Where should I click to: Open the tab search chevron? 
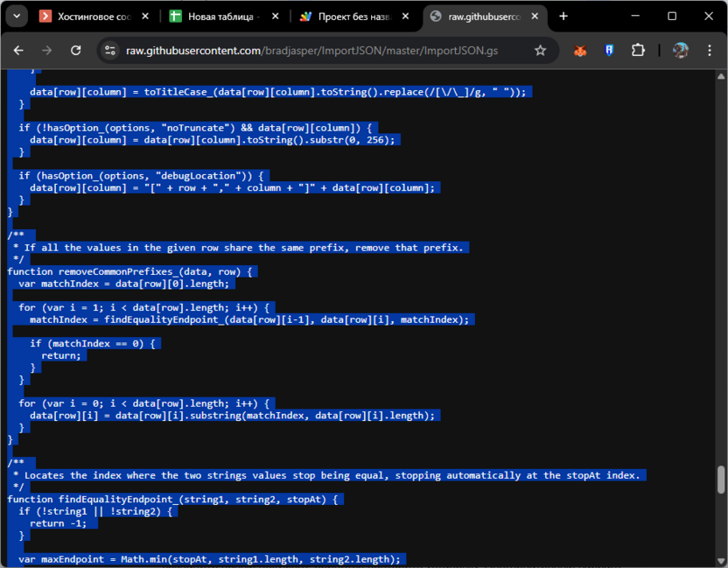16,16
